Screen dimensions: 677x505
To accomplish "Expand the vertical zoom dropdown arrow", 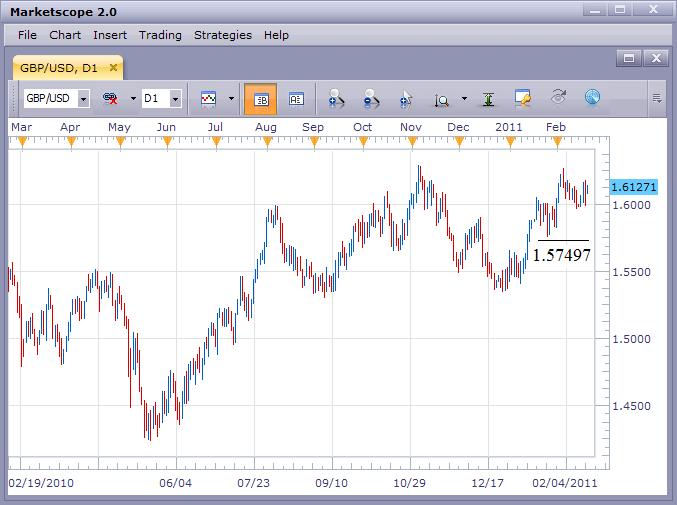I will point(465,98).
